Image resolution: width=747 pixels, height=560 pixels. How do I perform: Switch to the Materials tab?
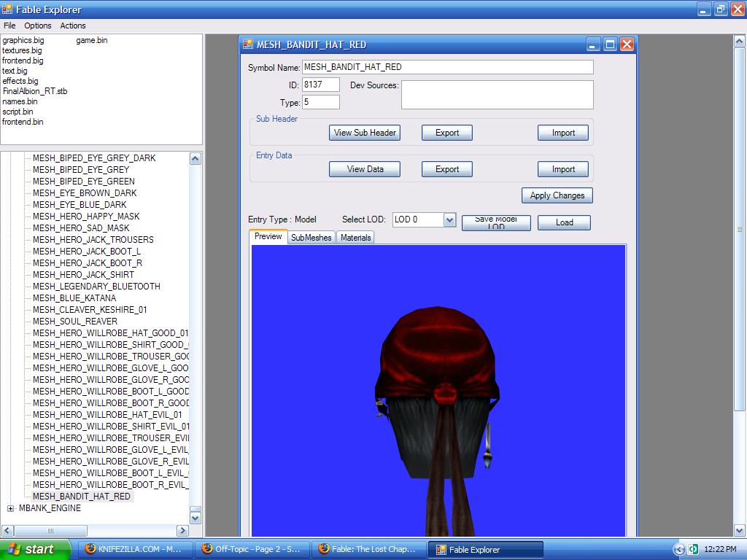[355, 238]
